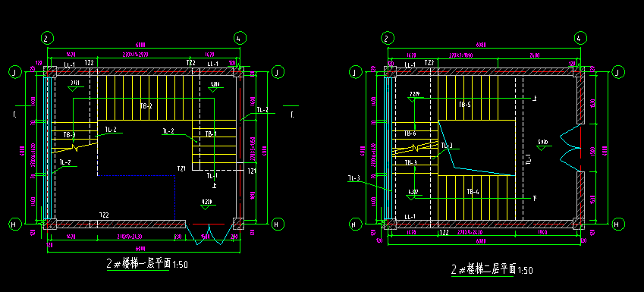This screenshot has height=292, width=644.
Task: Pick the TB-1 stair flight label
Action: [x=211, y=134]
